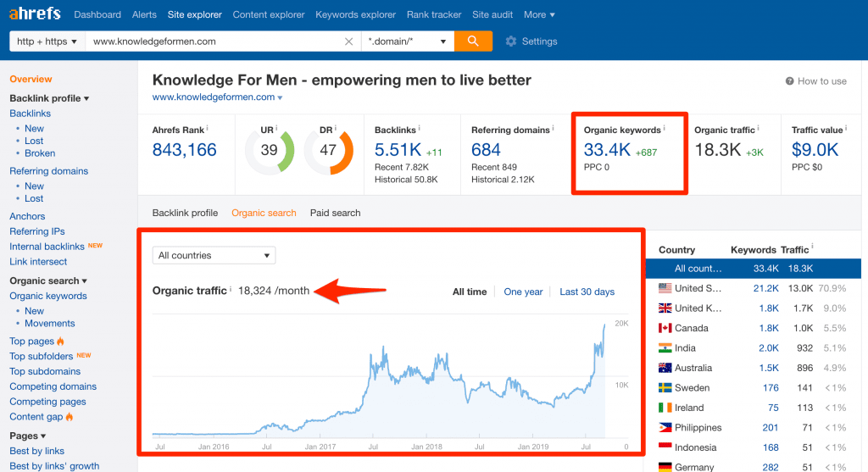Click the United Kingdom flag icon
868x472 pixels.
point(665,308)
